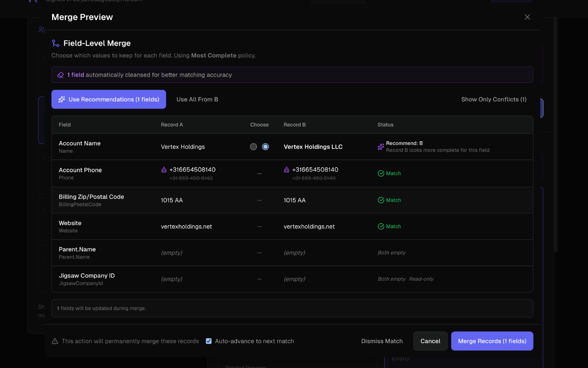The width and height of the screenshot is (588, 368).
Task: Click Merge Records (1 fields) button
Action: click(492, 341)
